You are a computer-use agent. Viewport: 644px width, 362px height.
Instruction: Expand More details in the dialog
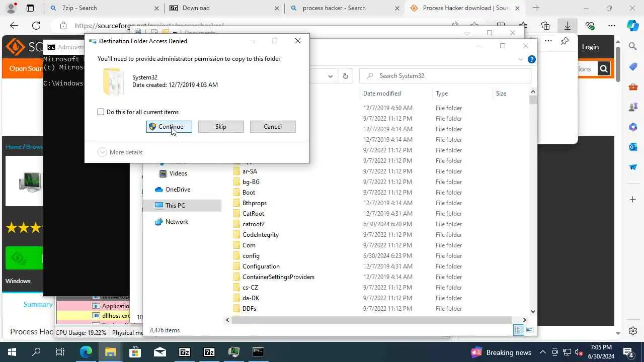tap(120, 152)
